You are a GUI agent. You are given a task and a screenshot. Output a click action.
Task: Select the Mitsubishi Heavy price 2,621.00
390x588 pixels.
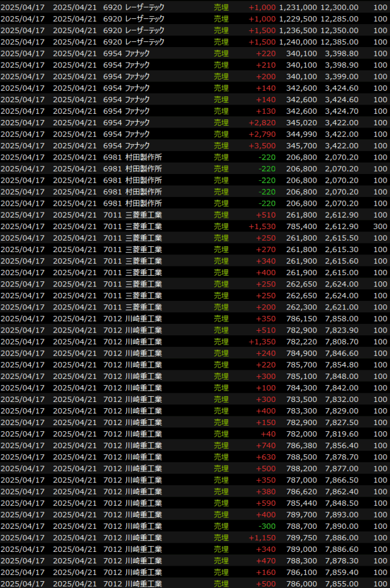click(341, 307)
